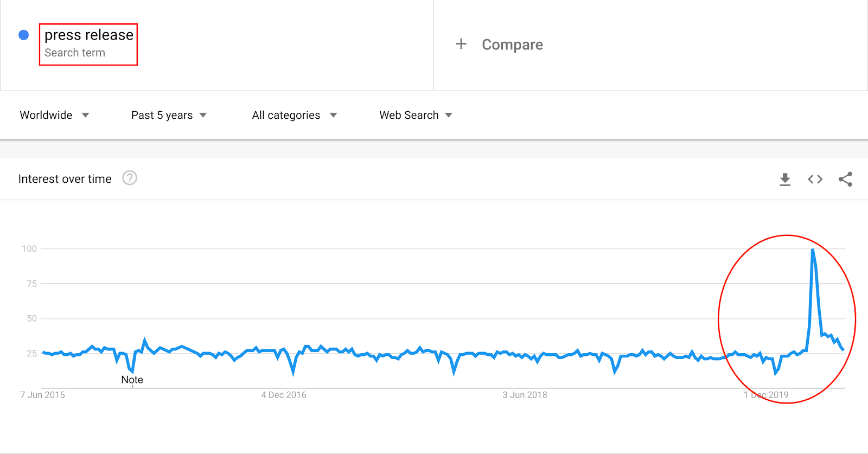The width and height of the screenshot is (868, 454).
Task: Open the Interest over time help icon
Action: 130,178
